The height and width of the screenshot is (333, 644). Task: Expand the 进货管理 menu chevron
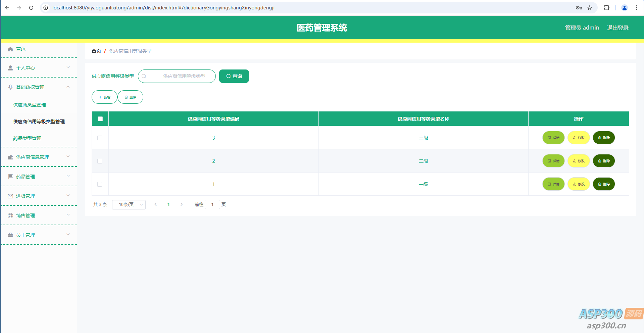click(68, 195)
